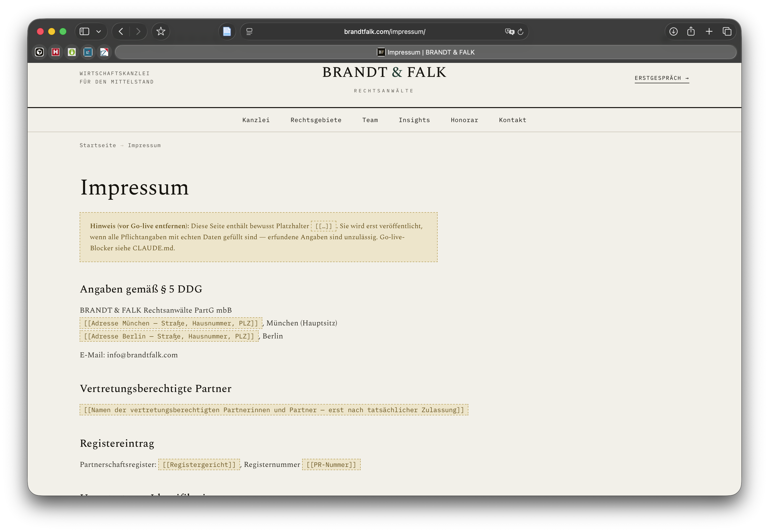Click the [[Registergericht]] placeholder

click(x=199, y=465)
